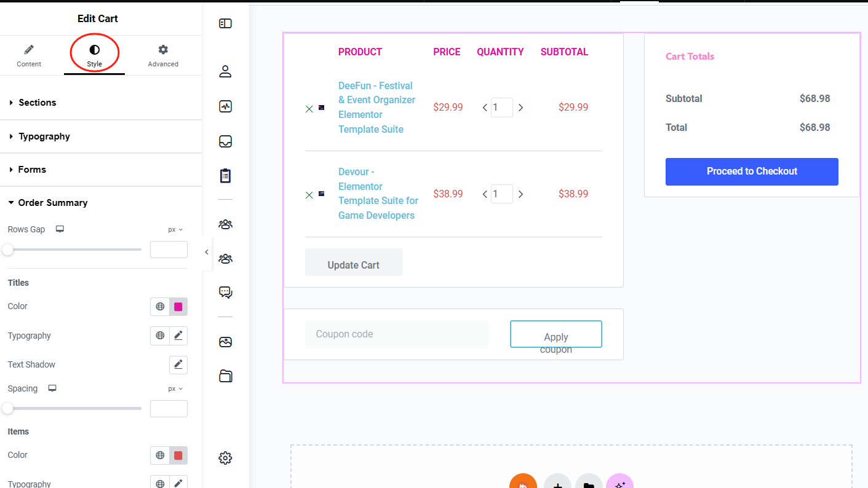Open the clipboard notes icon in the sidebar
The width and height of the screenshot is (868, 488).
pos(225,175)
